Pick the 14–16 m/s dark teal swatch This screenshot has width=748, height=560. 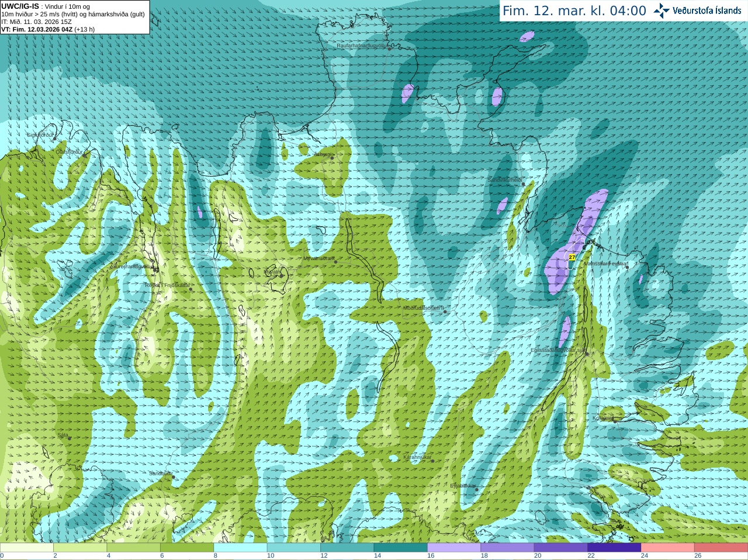tap(401, 548)
